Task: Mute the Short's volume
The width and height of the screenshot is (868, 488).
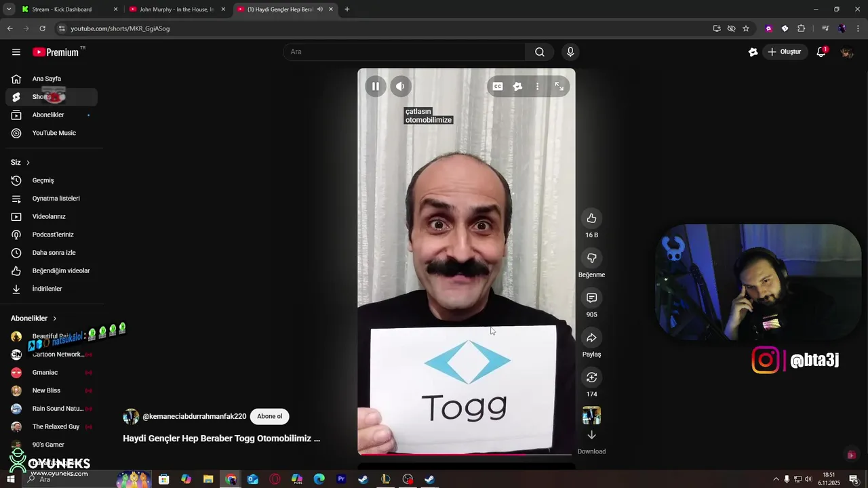Action: click(x=401, y=86)
